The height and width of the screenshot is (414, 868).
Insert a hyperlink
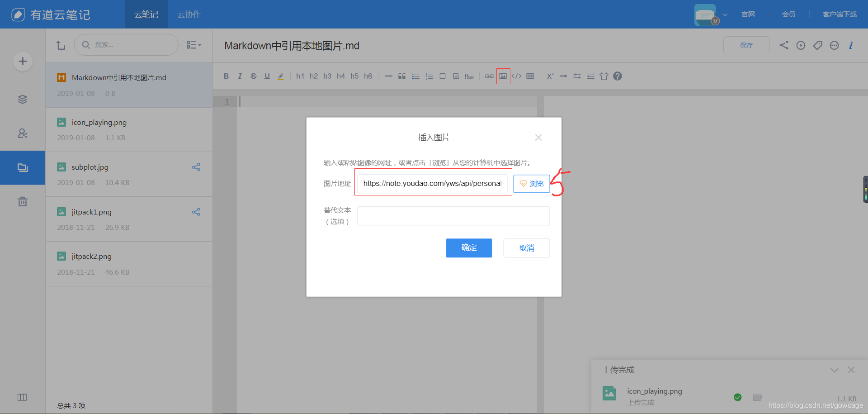point(489,76)
